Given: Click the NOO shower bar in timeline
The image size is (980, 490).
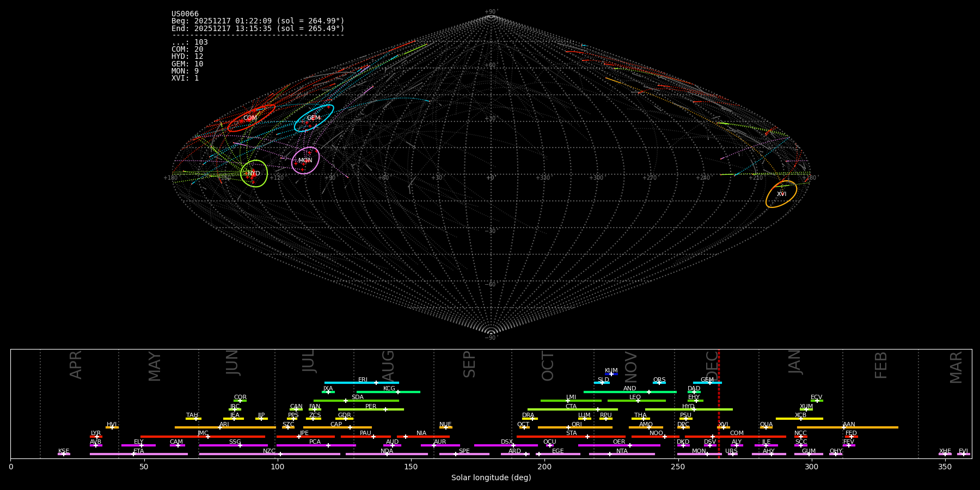Looking at the screenshot, I should pyautogui.click(x=656, y=437).
